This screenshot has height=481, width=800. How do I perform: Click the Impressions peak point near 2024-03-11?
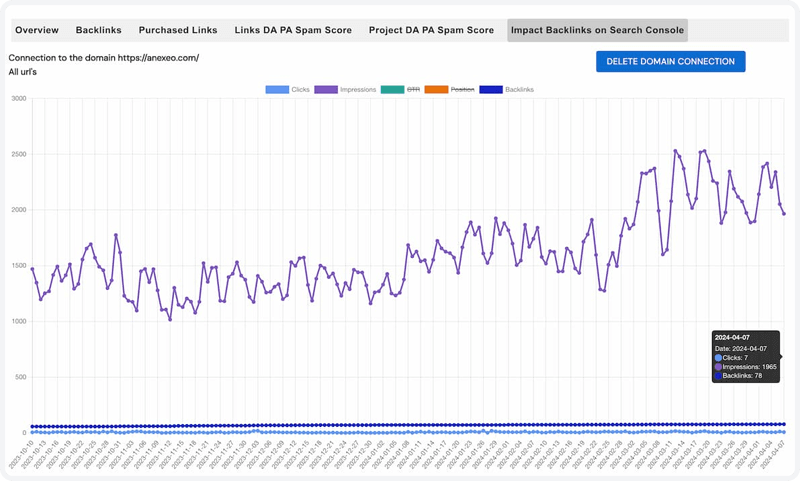[x=675, y=150]
